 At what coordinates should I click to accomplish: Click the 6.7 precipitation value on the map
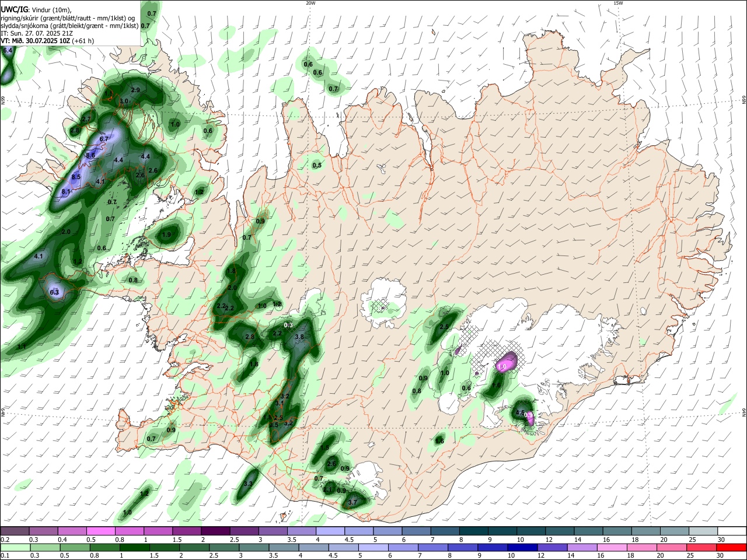(x=104, y=139)
